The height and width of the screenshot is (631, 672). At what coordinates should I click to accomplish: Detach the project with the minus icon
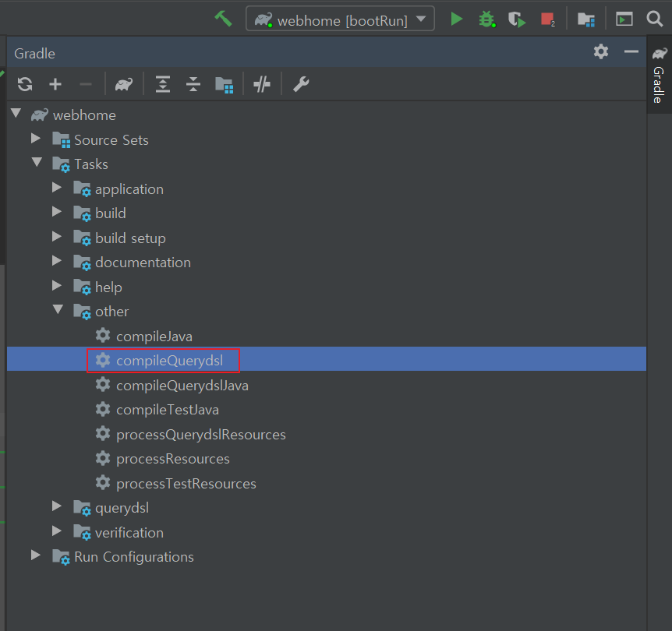[x=86, y=84]
